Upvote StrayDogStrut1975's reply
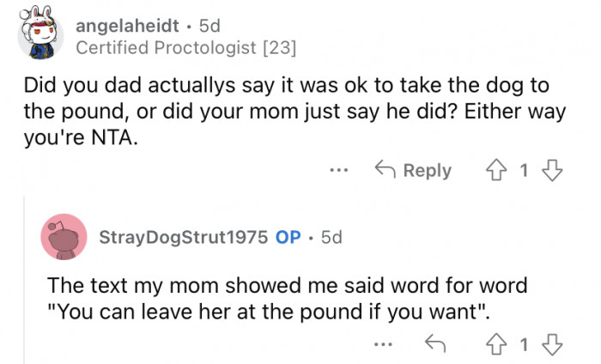 (x=496, y=344)
